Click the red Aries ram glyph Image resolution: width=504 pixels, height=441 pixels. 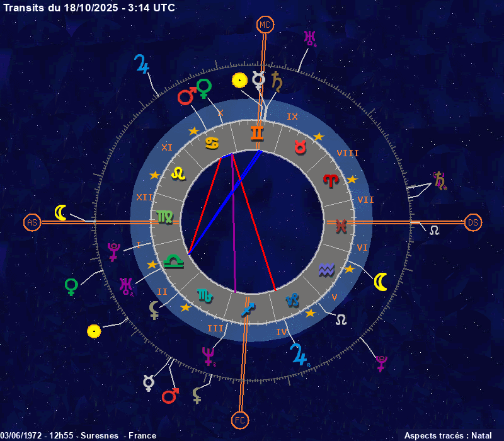click(330, 181)
